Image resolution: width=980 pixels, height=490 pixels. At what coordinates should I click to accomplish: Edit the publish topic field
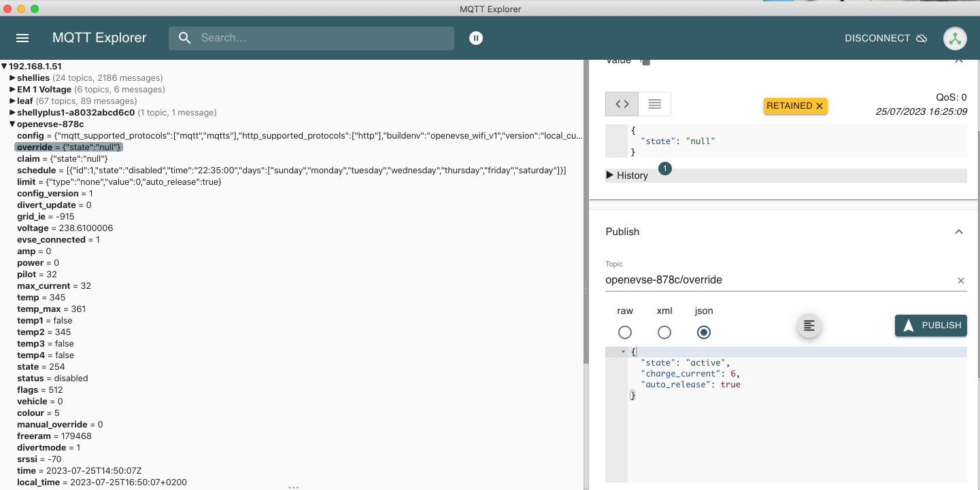779,280
